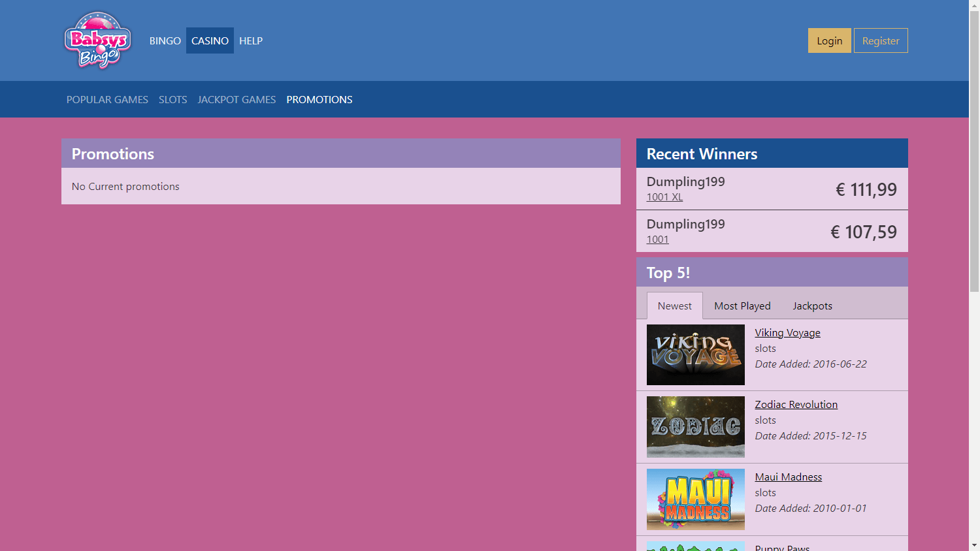Navigate to Popular Games
Viewport: 980px width, 551px height.
point(107,99)
